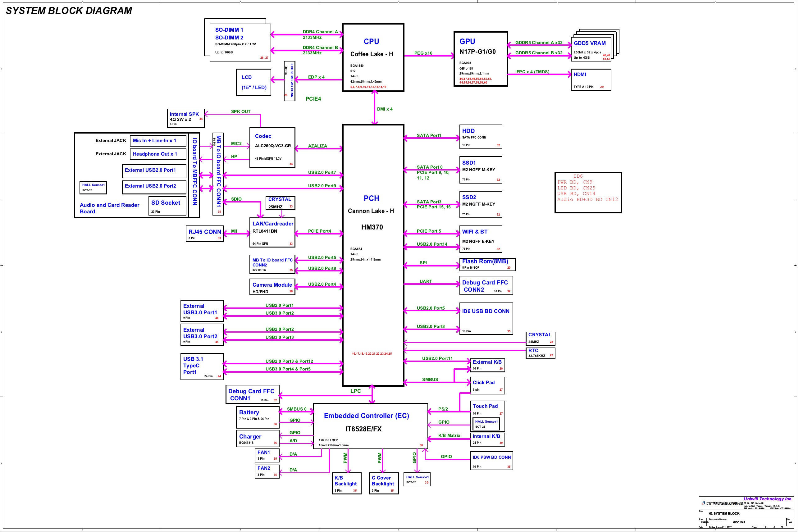
Task: Select the External K/B block
Action: click(487, 365)
